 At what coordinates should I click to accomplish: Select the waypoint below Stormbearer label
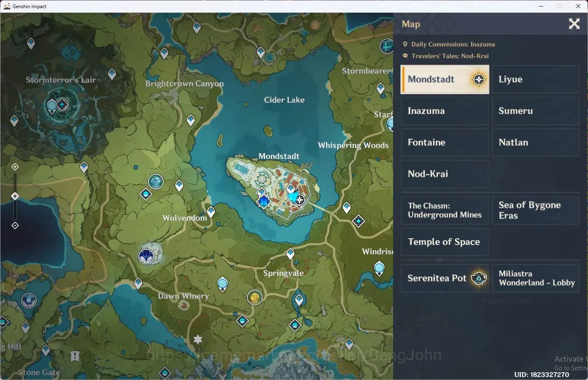381,88
